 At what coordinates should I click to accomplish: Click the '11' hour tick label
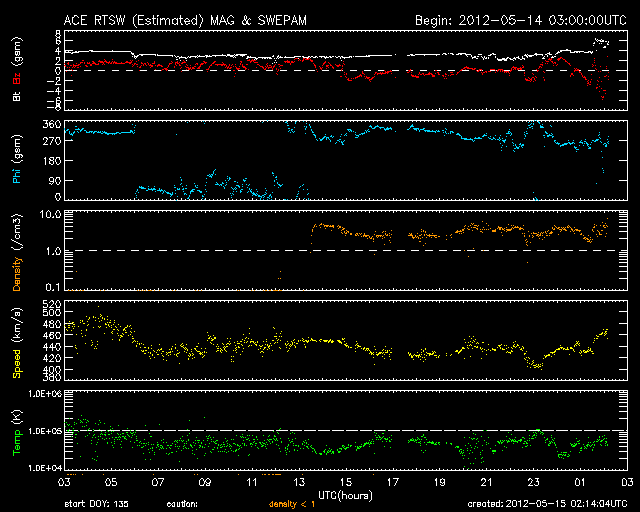[x=252, y=482]
